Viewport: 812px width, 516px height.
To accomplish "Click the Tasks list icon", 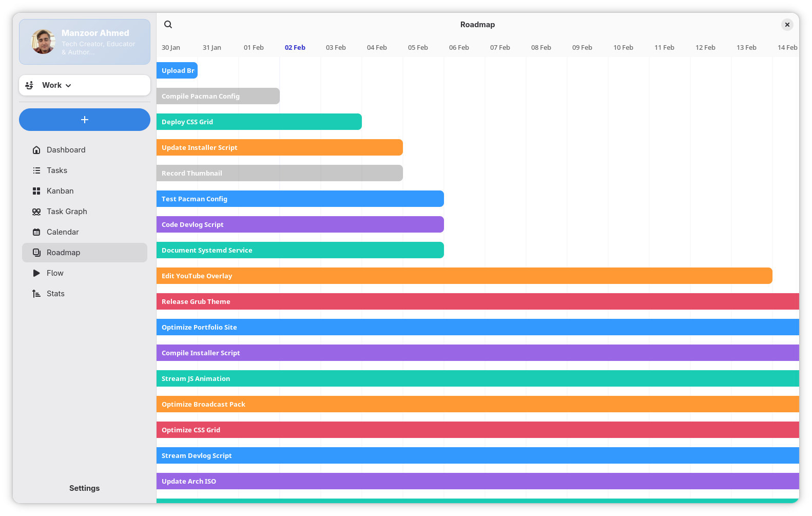I will pos(36,170).
